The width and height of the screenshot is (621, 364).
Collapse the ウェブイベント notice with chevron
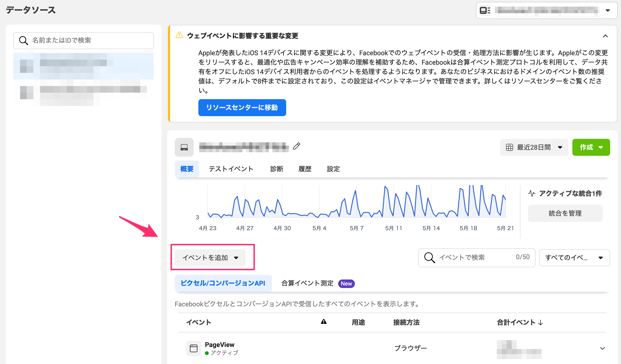pyautogui.click(x=605, y=36)
